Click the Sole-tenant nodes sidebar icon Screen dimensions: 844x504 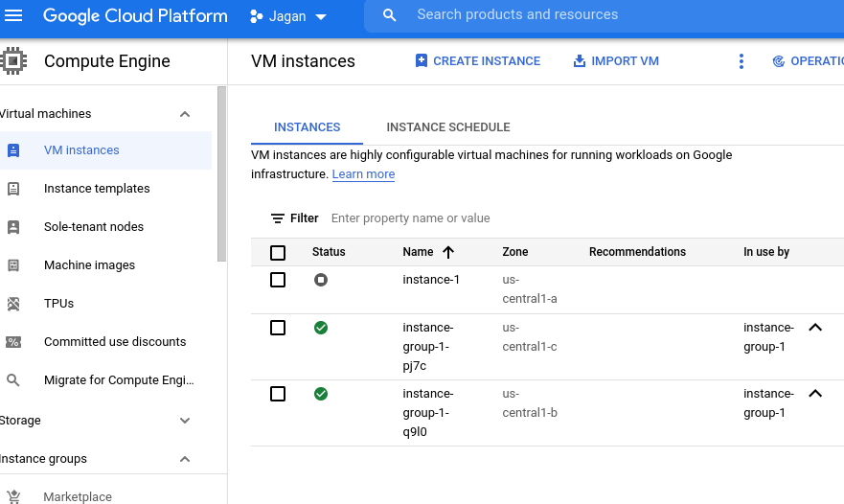point(13,227)
